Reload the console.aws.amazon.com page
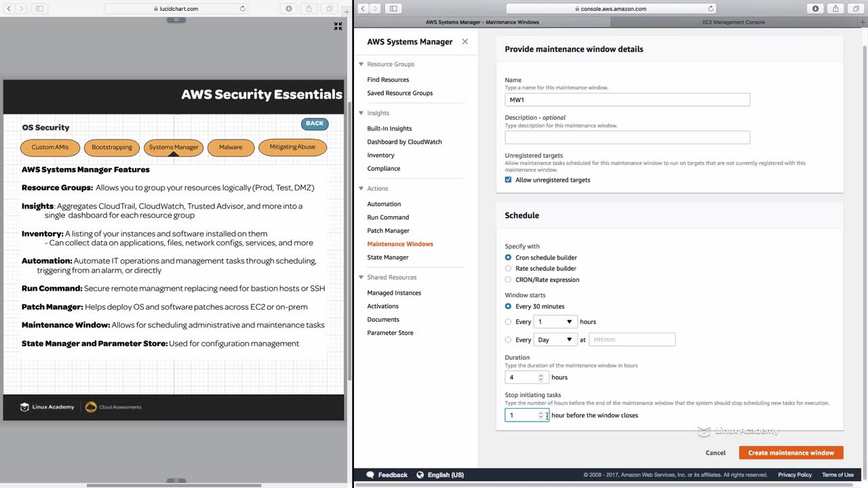 [x=711, y=9]
